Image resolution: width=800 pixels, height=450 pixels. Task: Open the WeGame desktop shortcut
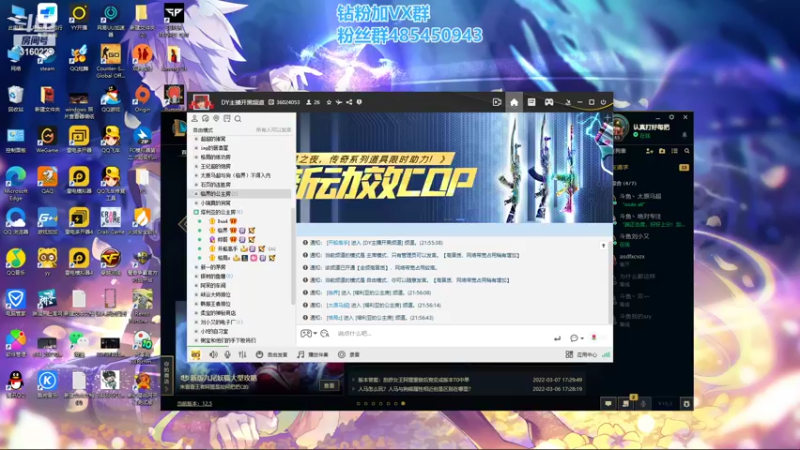click(x=47, y=140)
